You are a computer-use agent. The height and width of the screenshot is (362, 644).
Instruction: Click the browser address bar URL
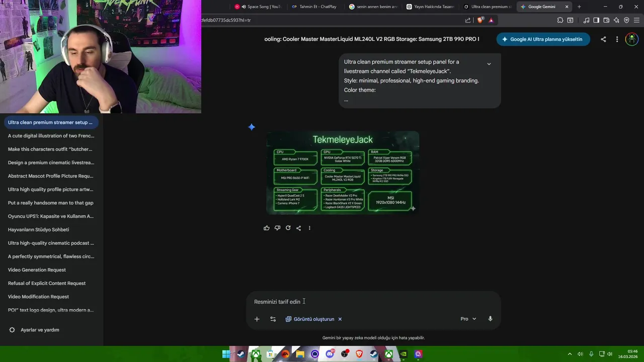(332, 20)
